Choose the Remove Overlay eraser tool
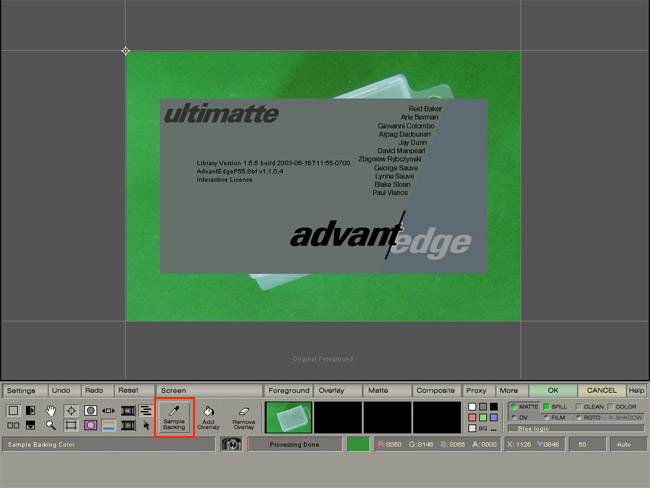Image resolution: width=650 pixels, height=488 pixels. 243,417
